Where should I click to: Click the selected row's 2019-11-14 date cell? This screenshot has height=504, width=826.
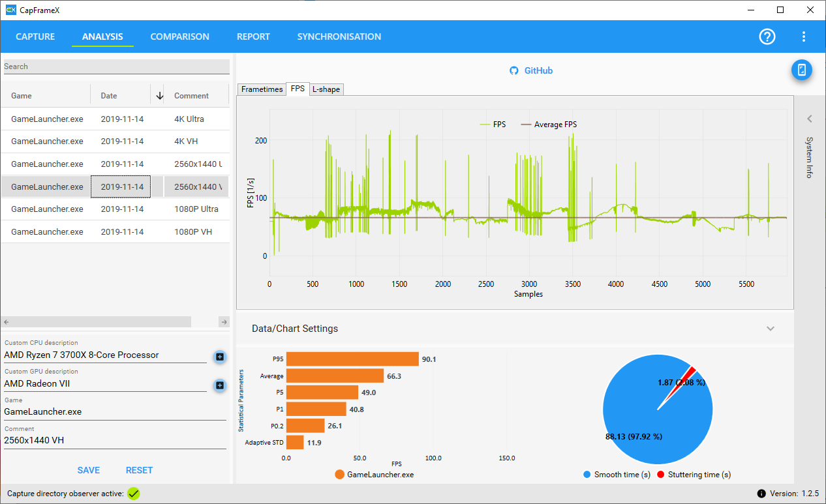coord(121,186)
